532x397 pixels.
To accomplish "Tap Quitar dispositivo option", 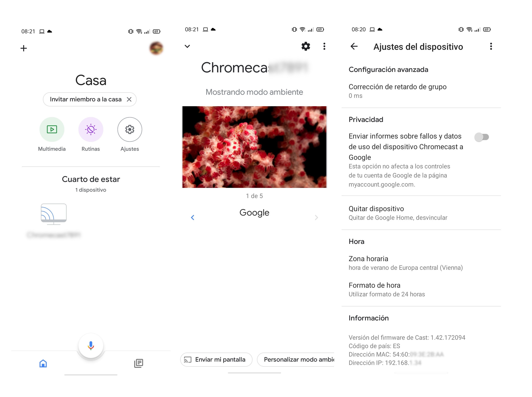I will pyautogui.click(x=421, y=213).
